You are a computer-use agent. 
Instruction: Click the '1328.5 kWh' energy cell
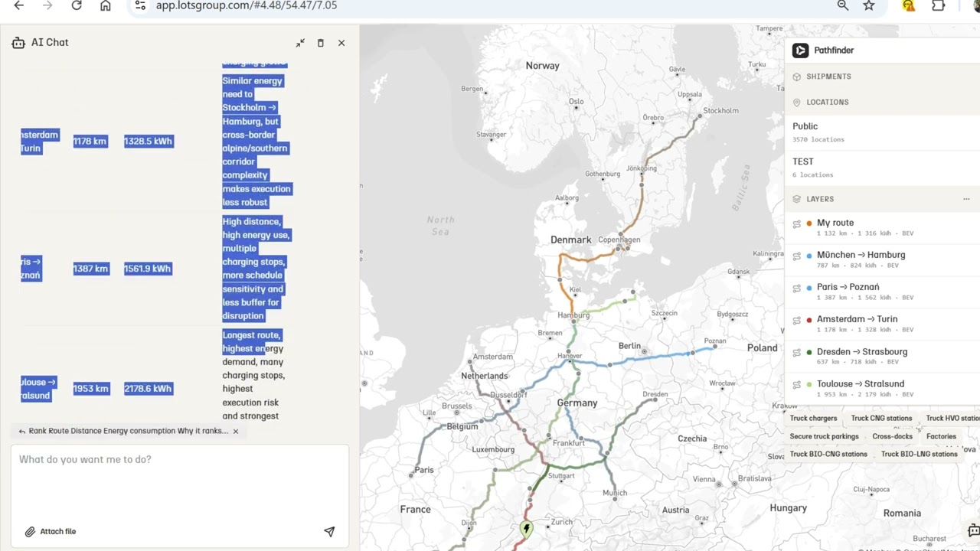[x=148, y=142]
